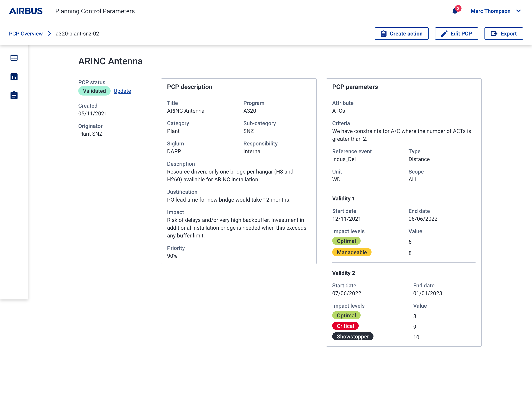Click the Airbus logo
The image size is (532, 402).
point(26,11)
